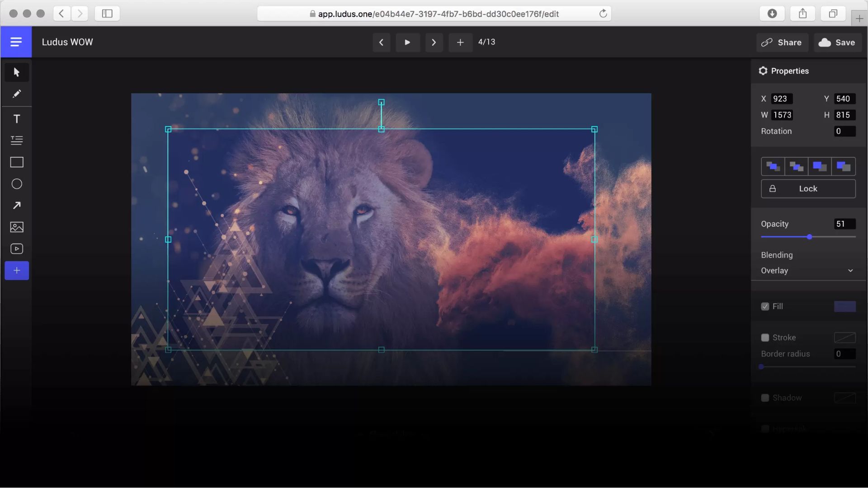Click the bottom-right selection resize handle

click(x=594, y=350)
